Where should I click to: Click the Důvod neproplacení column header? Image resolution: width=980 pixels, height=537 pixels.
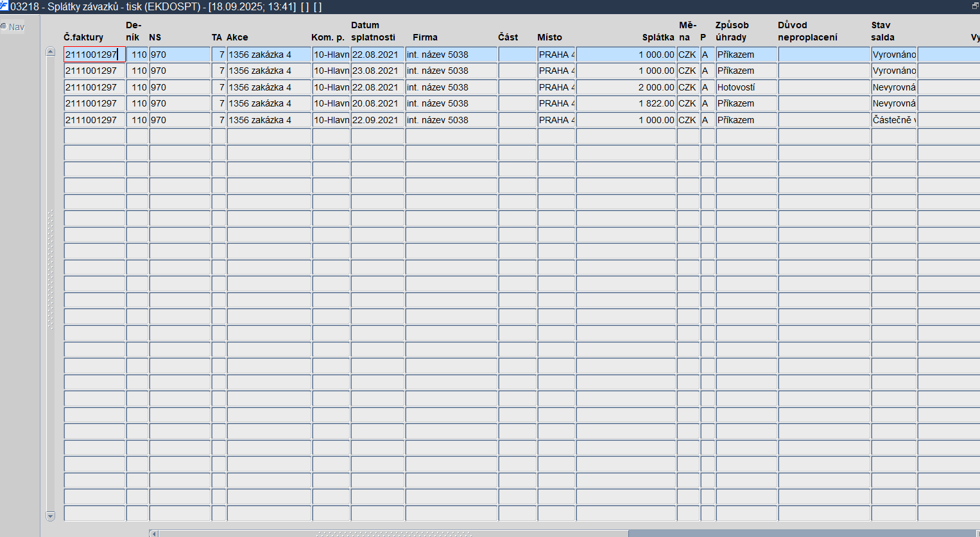point(807,31)
